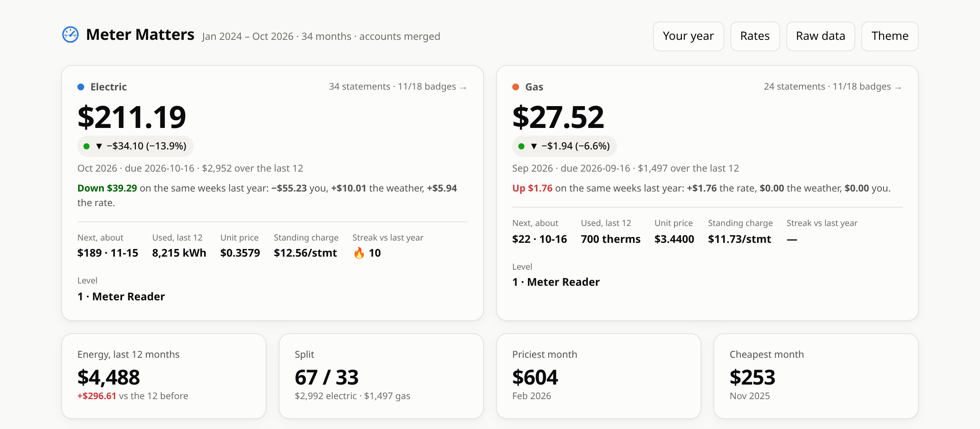Screen dimensions: 980x429
Task: Click Gas standing charge '$11.73/stmt'
Action: pos(740,239)
